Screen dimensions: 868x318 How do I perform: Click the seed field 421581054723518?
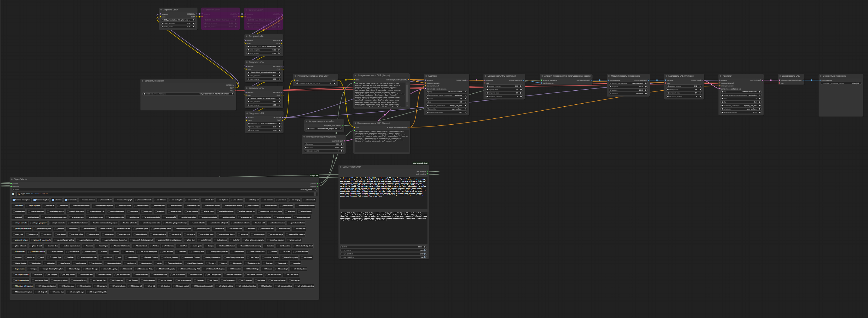tap(447, 92)
